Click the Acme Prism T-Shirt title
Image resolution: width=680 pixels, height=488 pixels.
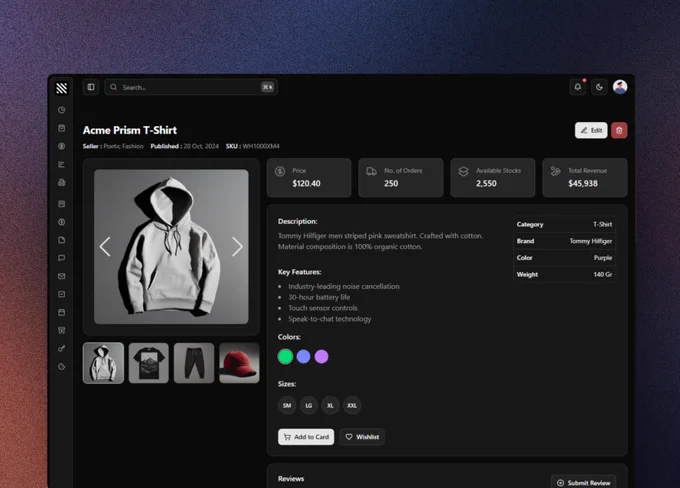point(130,130)
